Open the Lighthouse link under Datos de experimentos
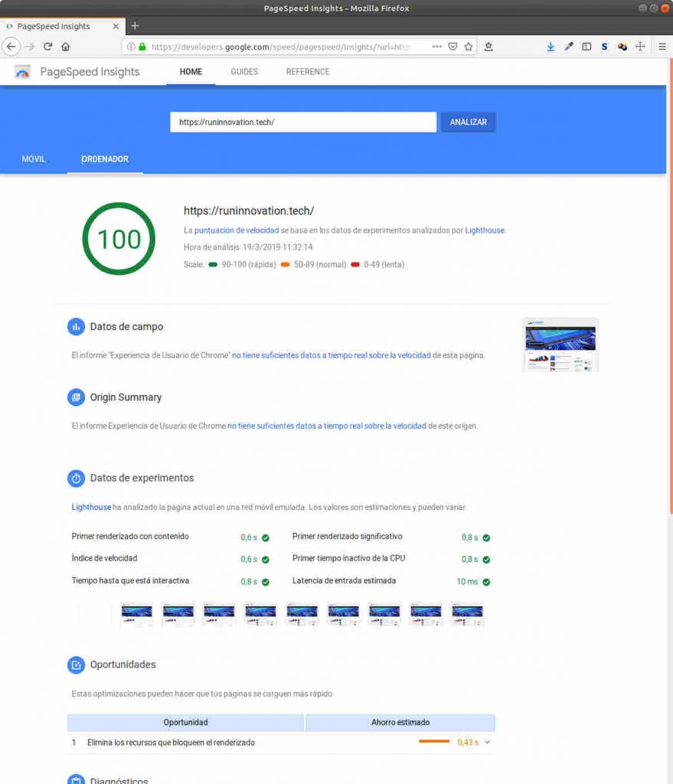Image resolution: width=673 pixels, height=784 pixels. coord(91,507)
